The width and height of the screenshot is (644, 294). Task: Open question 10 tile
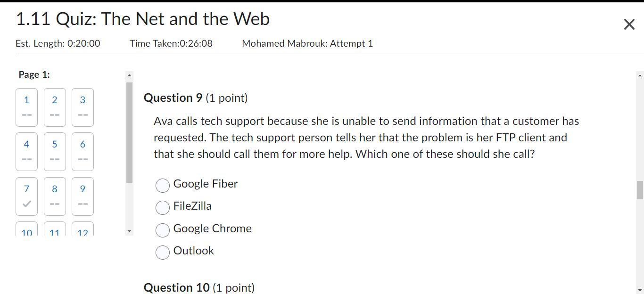click(26, 230)
